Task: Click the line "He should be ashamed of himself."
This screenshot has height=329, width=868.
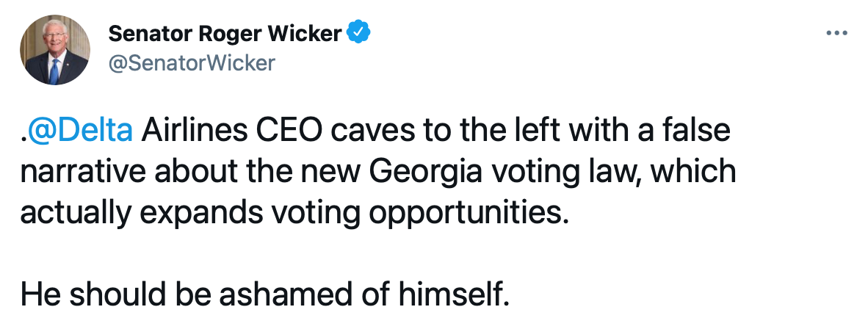Action: [x=264, y=294]
